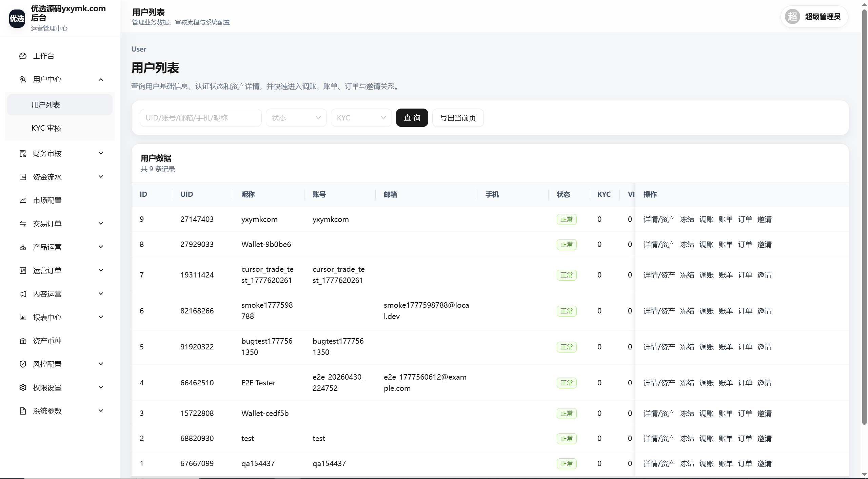Click 冻结 for user Wallet-9b0be6
This screenshot has width=868, height=479.
[x=687, y=245]
